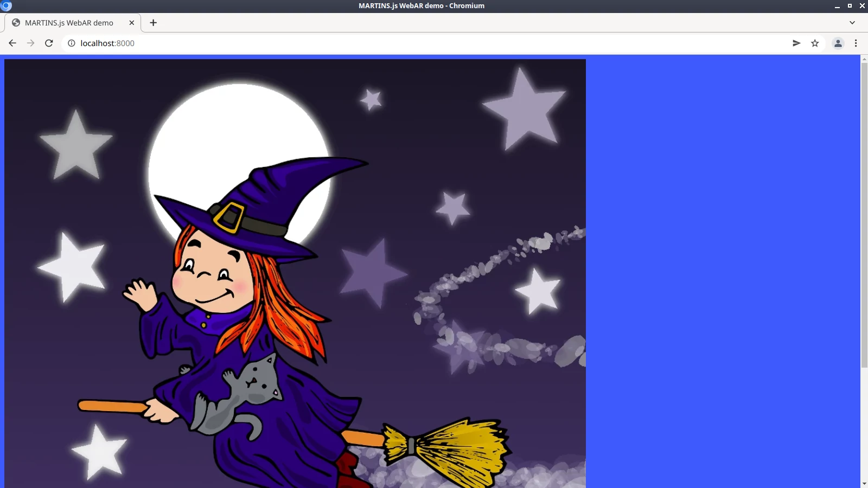Select the MARTINS.js WebAR demo tab
The height and width of the screenshot is (488, 868).
point(69,23)
